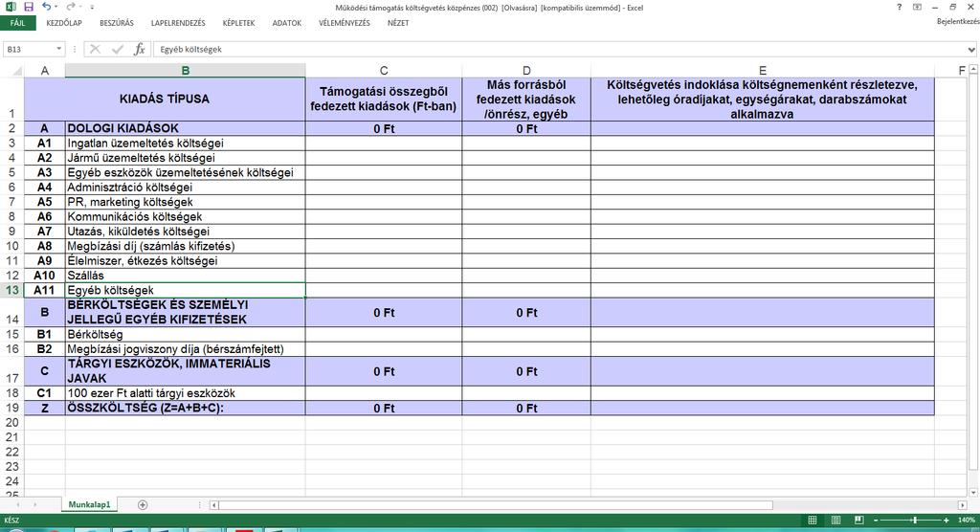Open the Undo history dropdown arrow
980x532 pixels.
click(56, 7)
